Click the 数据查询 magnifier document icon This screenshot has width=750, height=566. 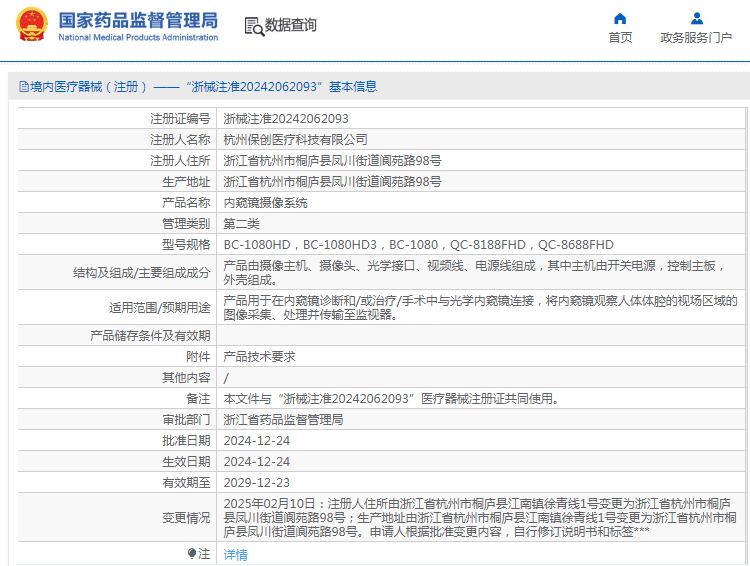click(253, 26)
